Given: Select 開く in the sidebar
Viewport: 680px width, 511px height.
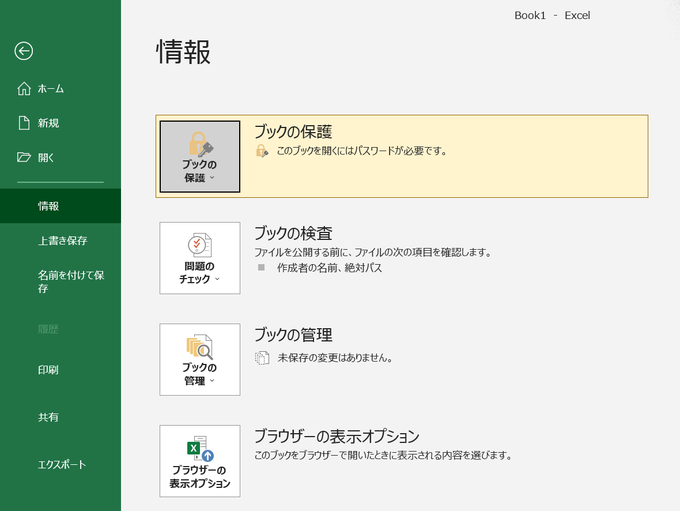Looking at the screenshot, I should point(60,157).
